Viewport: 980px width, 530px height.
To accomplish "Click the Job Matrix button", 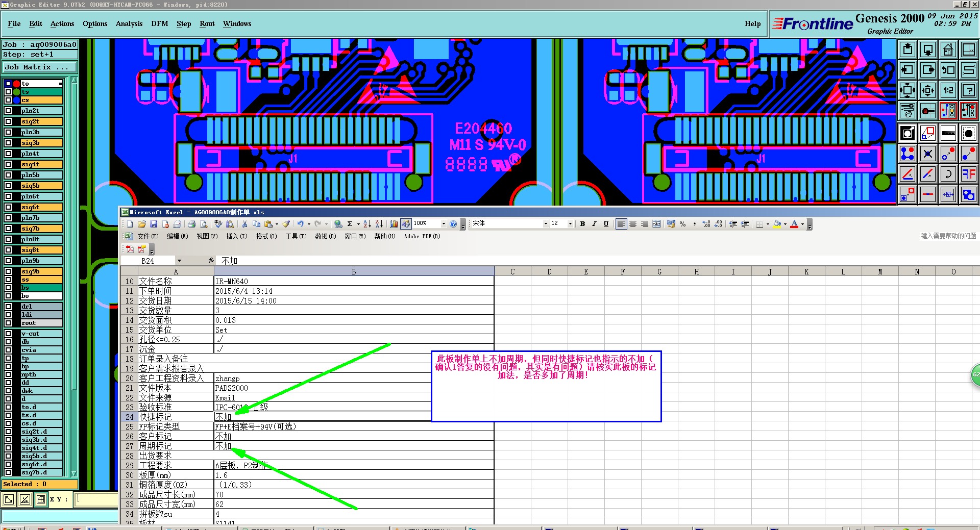I will point(40,67).
